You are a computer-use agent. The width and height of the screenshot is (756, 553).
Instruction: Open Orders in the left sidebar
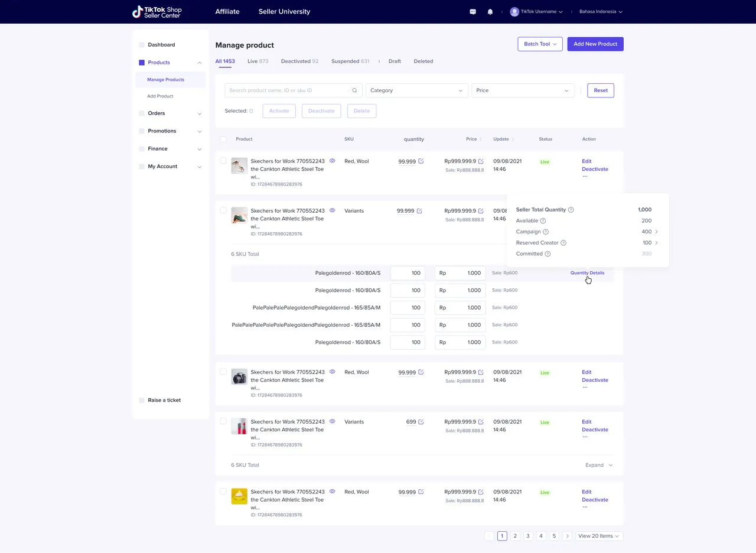click(x=157, y=113)
